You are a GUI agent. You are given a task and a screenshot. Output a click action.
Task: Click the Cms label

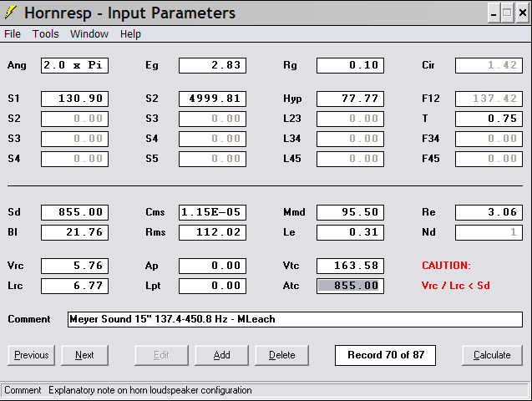(155, 212)
